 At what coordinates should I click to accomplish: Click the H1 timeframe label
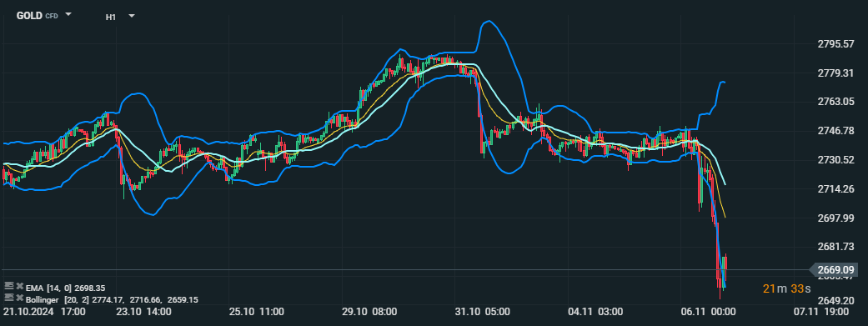(x=111, y=18)
